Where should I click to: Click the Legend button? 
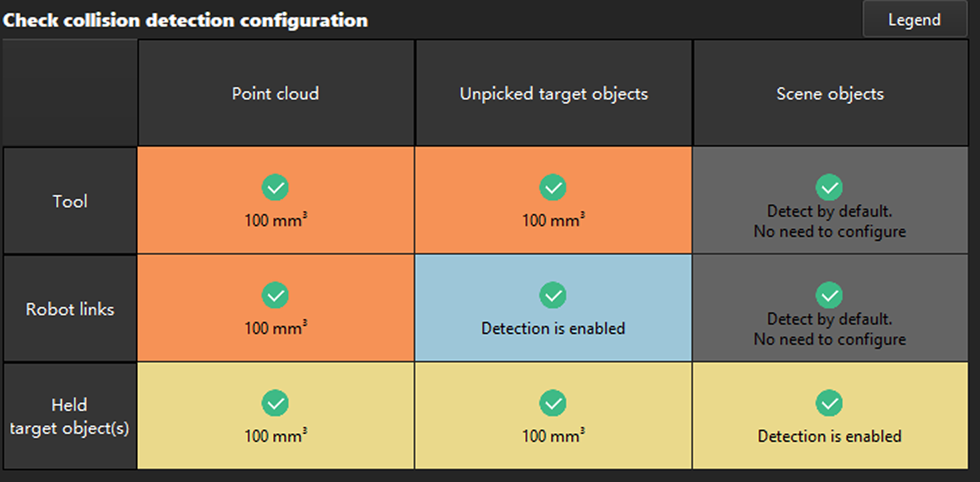pyautogui.click(x=914, y=20)
